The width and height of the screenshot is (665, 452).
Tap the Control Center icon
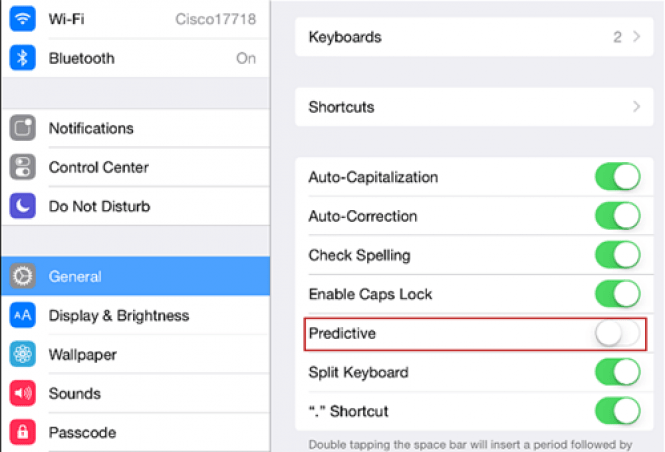pyautogui.click(x=22, y=167)
